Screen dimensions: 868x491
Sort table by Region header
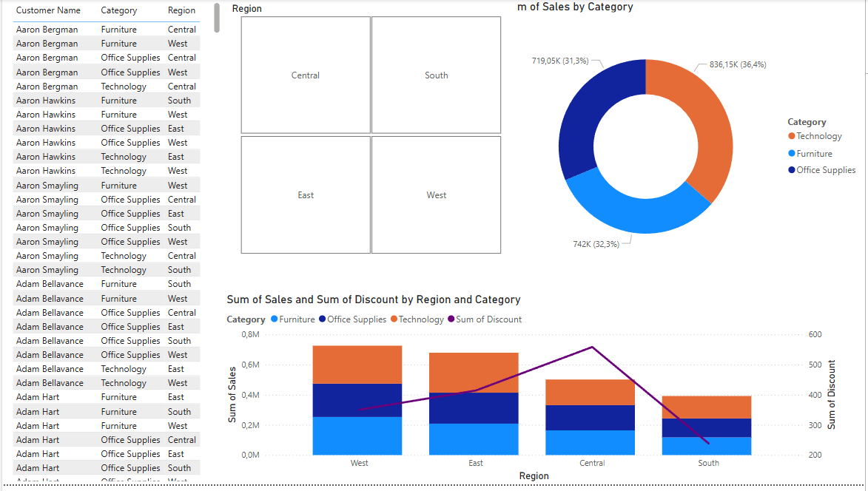(181, 10)
